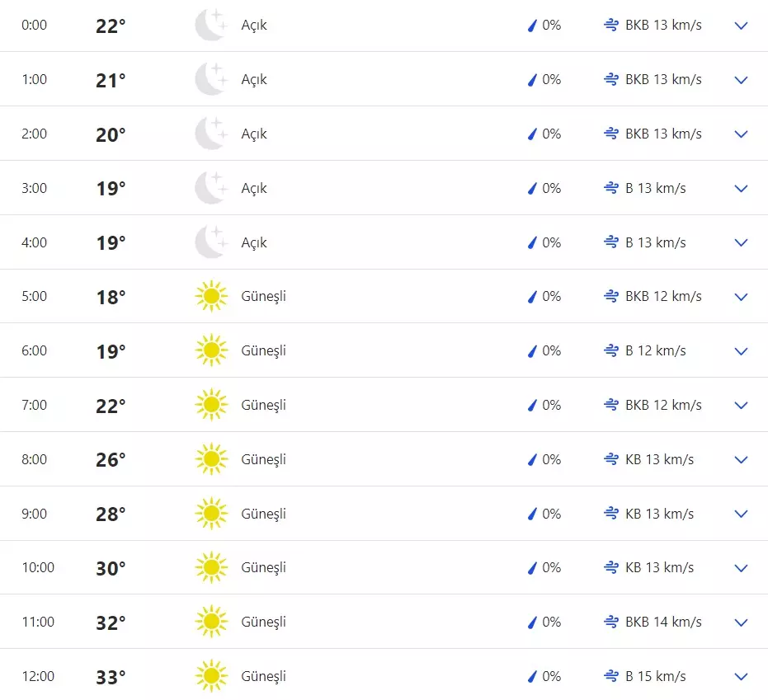Image resolution: width=768 pixels, height=700 pixels.
Task: Expand the 4:00 row chevron
Action: click(741, 242)
